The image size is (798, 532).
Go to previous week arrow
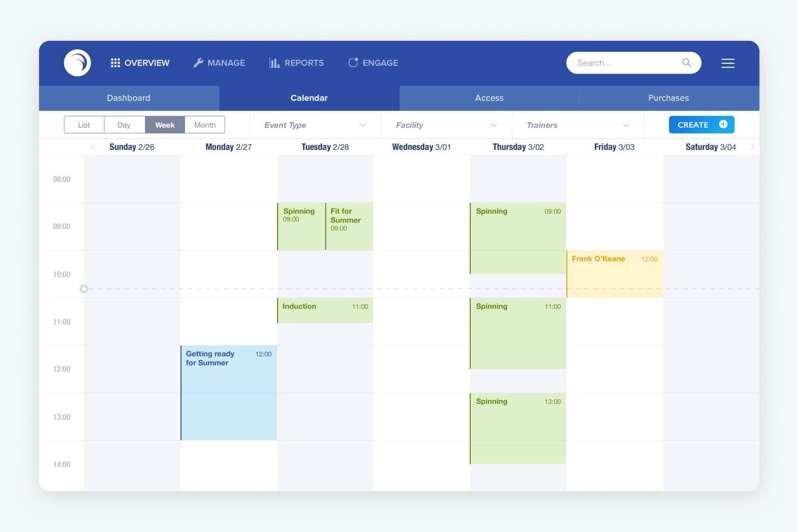[93, 147]
